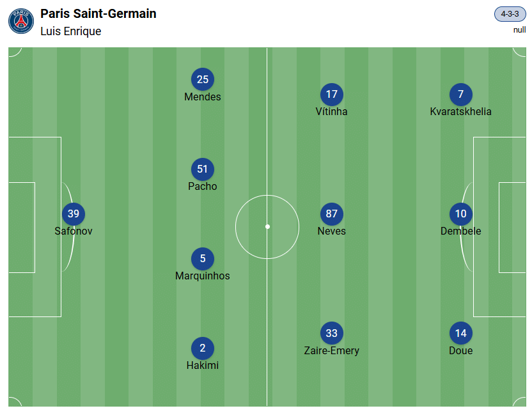Click Vitinha's number 17 player marker
532x413 pixels.
tap(332, 95)
